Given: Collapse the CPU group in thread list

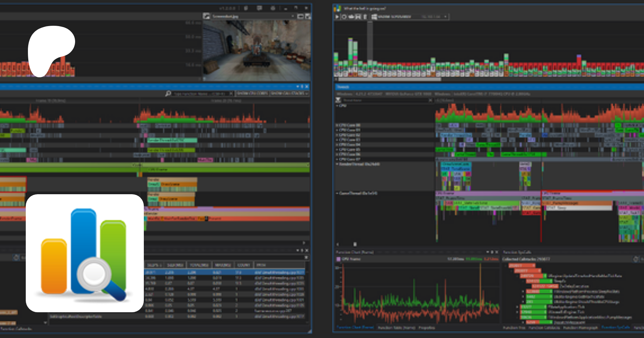Looking at the screenshot, I should click(337, 106).
